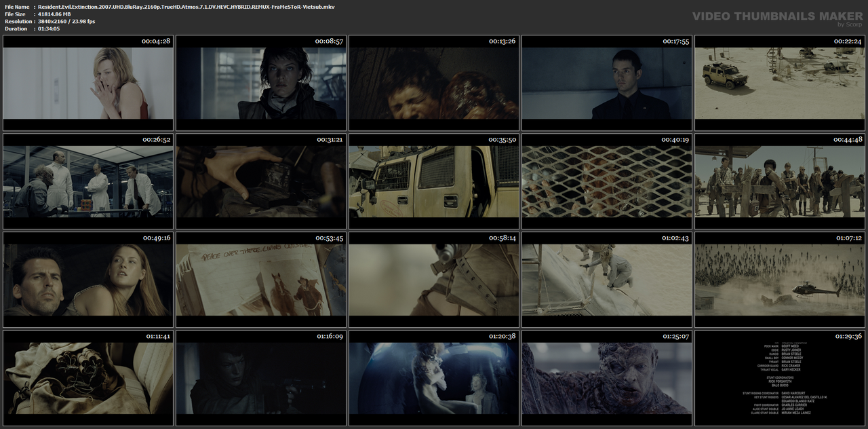Click the lab scientists thumbnail at 00:26:52
This screenshot has width=868, height=429.
click(88, 181)
